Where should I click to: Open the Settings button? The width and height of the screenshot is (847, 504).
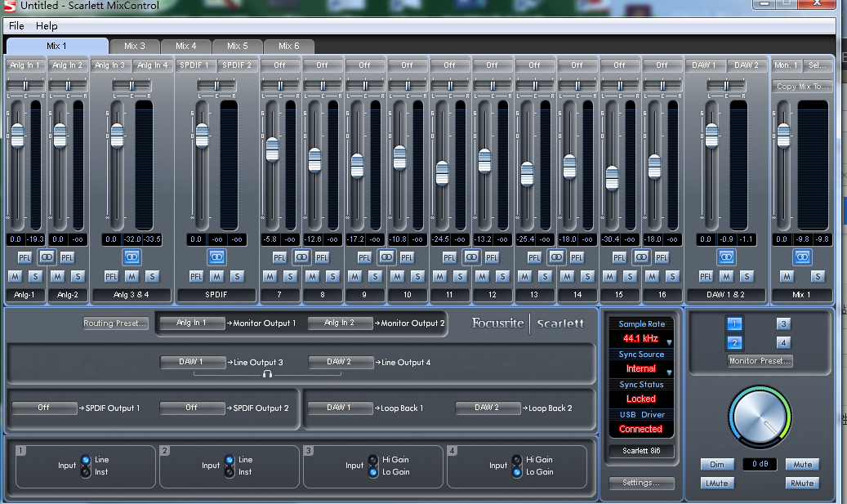point(641,483)
